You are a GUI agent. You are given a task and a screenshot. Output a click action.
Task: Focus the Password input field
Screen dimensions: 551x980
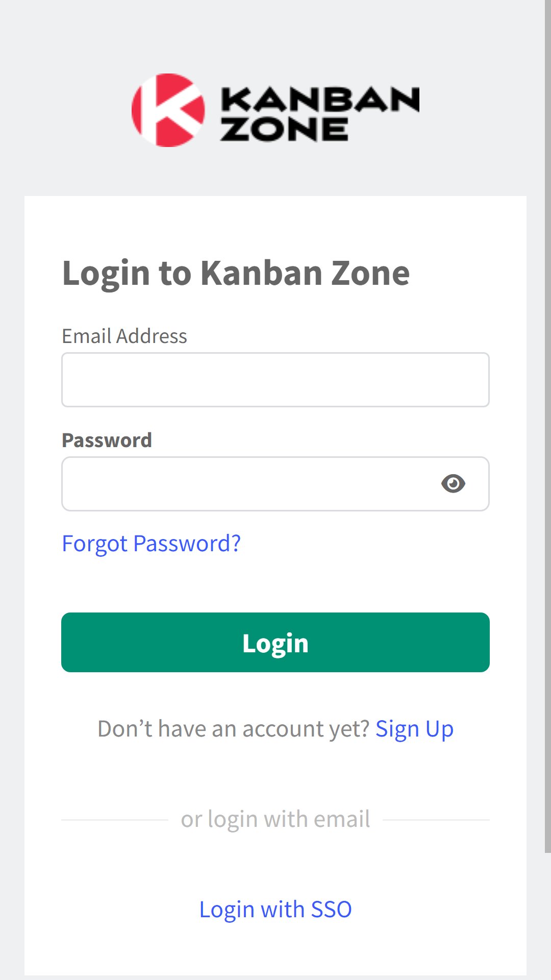[x=275, y=484]
